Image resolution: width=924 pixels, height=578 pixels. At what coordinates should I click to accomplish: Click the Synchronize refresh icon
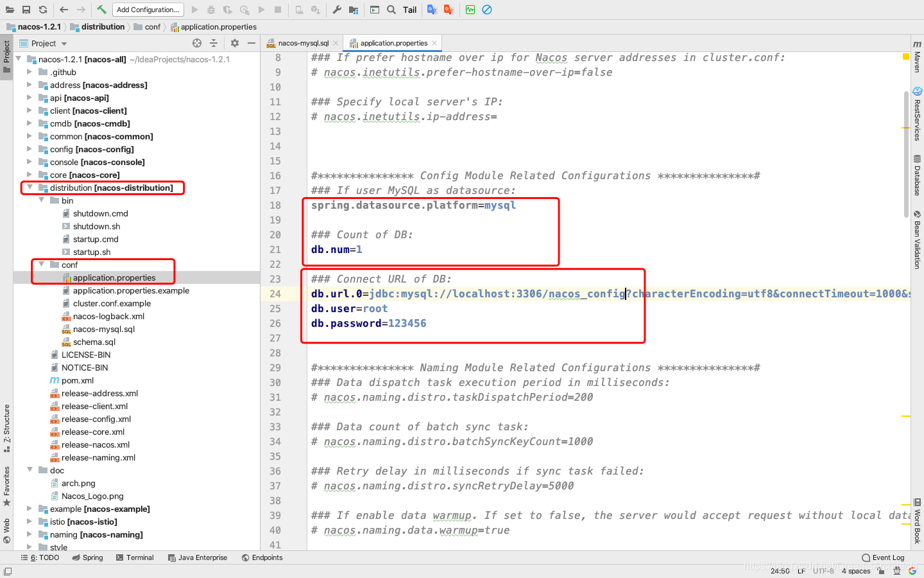pyautogui.click(x=43, y=10)
